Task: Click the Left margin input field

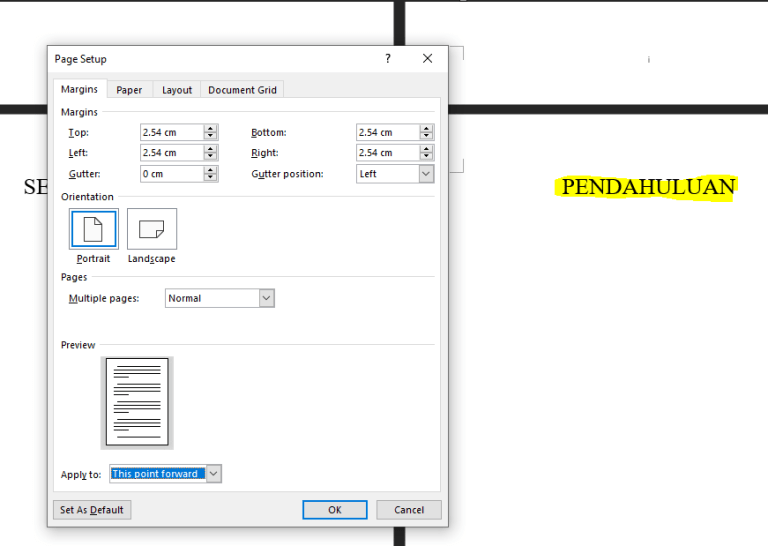Action: pyautogui.click(x=171, y=153)
